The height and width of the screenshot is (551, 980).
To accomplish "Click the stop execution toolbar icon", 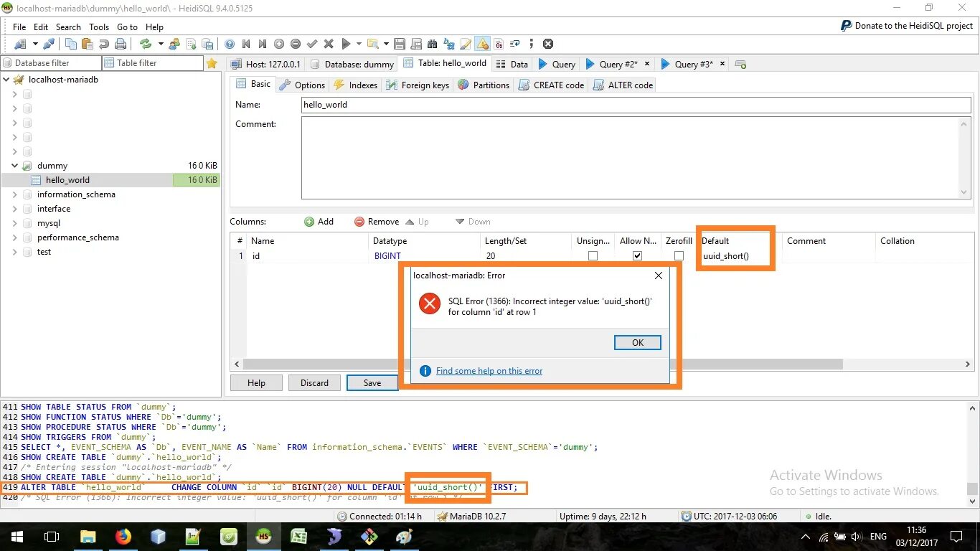I will point(548,44).
